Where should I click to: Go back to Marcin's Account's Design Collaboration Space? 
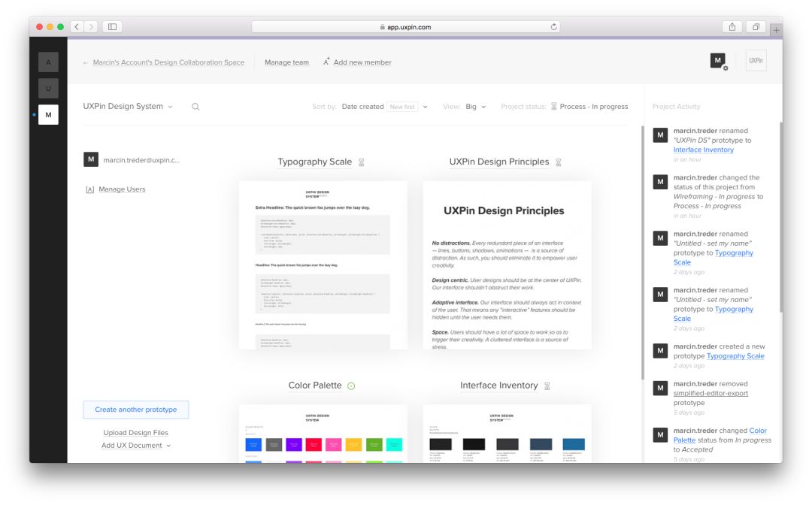coord(168,62)
